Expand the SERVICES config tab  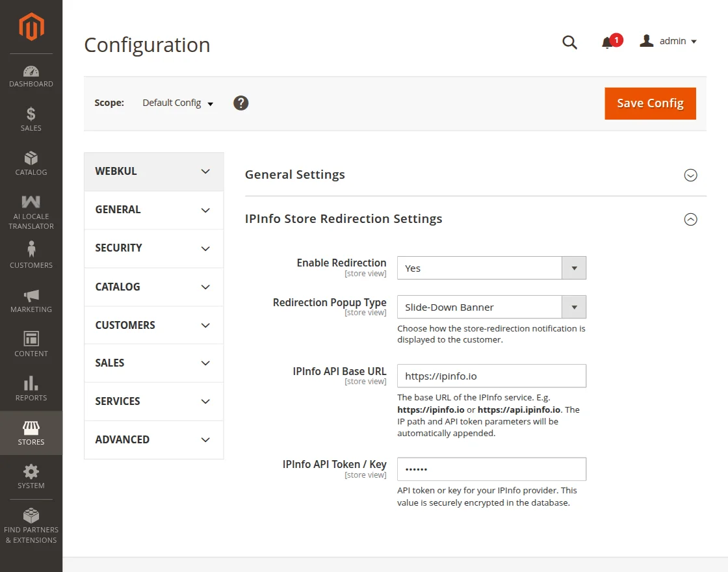coord(153,401)
